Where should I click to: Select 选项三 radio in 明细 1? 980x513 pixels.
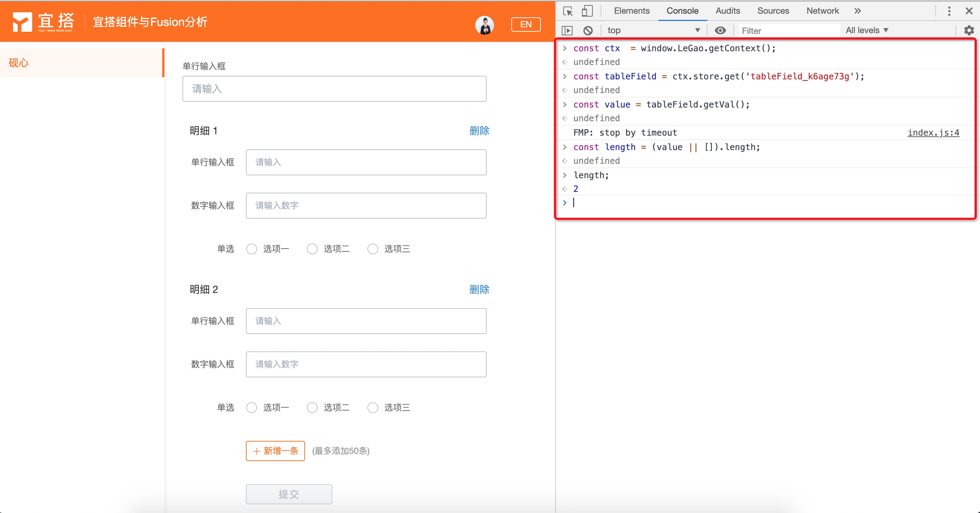[372, 249]
